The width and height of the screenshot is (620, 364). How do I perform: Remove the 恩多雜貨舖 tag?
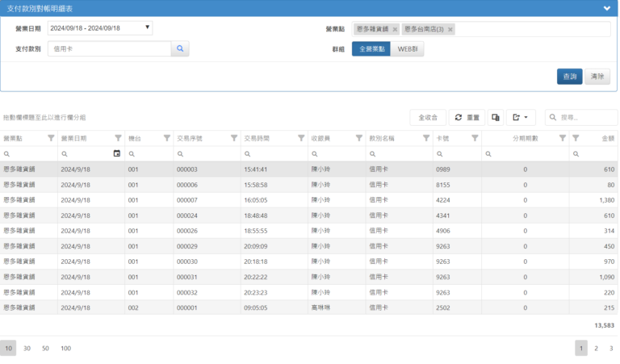395,29
